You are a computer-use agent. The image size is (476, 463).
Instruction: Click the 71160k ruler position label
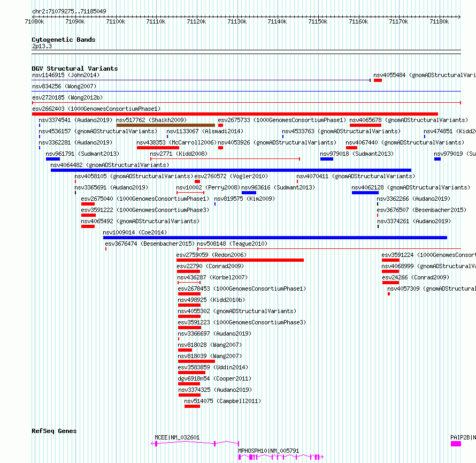click(358, 21)
